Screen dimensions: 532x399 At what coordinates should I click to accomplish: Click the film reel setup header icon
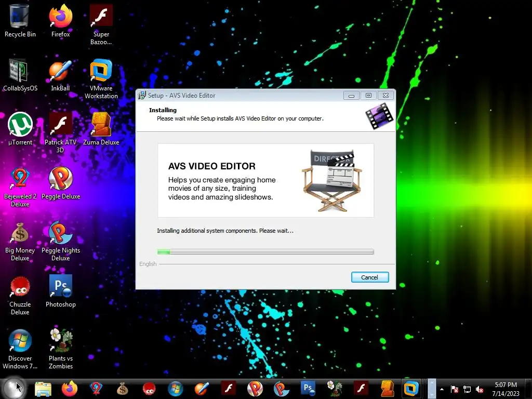click(x=379, y=116)
